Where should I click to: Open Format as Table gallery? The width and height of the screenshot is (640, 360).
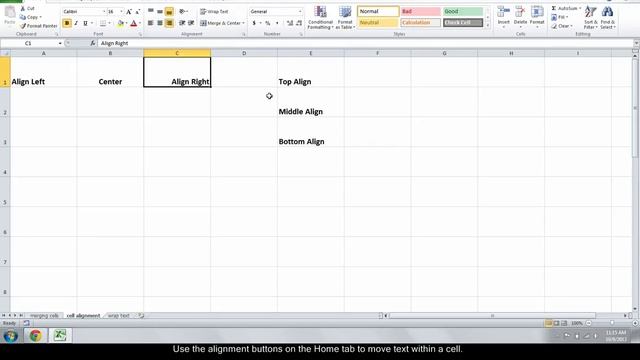point(345,18)
